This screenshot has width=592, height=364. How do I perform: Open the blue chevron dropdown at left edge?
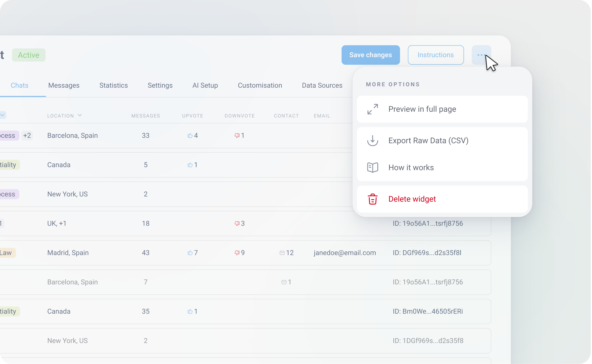tap(2, 115)
